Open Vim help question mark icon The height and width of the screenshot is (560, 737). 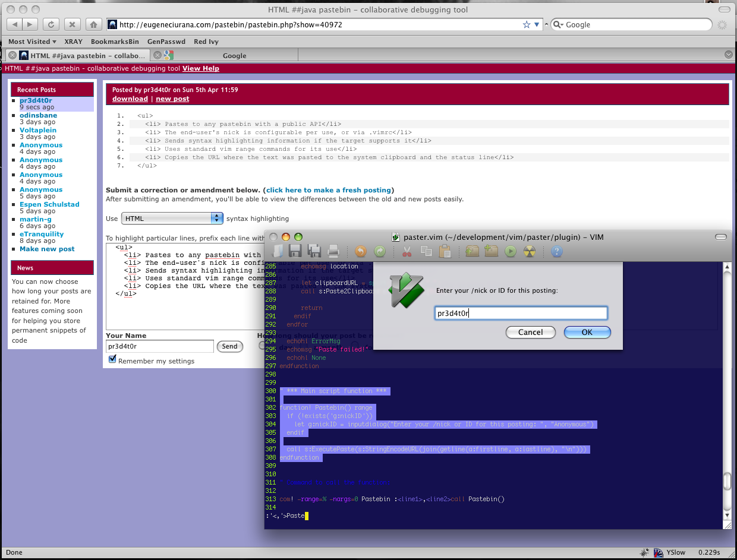click(556, 251)
